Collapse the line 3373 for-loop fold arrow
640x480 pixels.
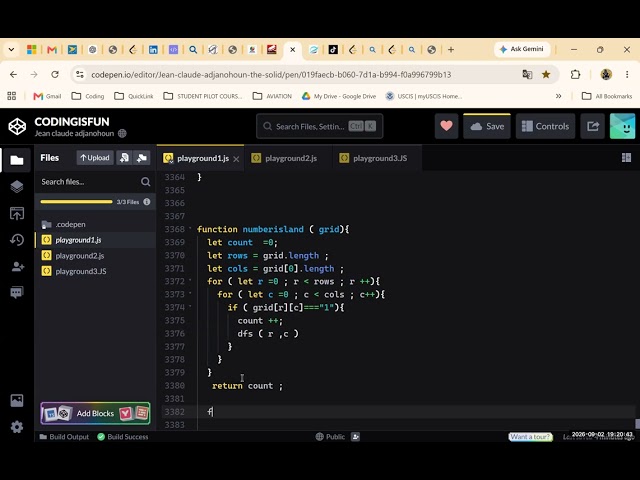click(x=190, y=293)
